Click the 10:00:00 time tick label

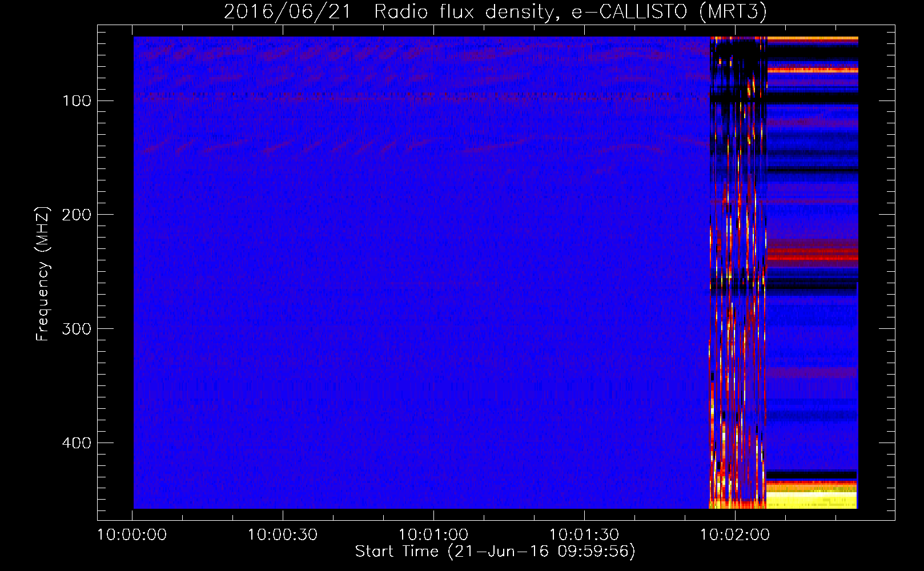pyautogui.click(x=132, y=535)
